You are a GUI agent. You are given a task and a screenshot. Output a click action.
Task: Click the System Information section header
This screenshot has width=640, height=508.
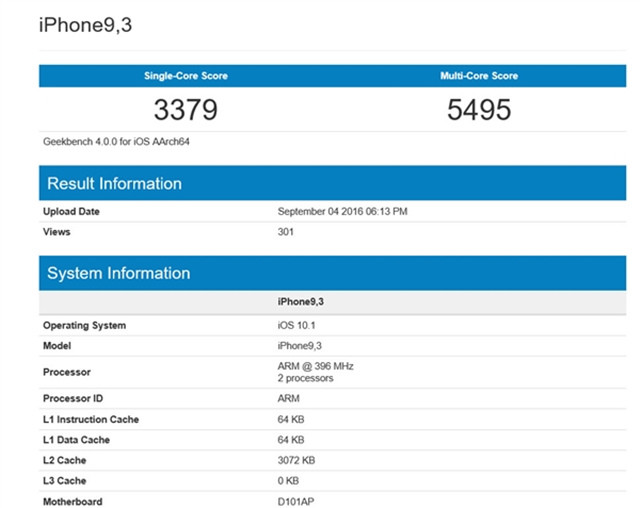pyautogui.click(x=118, y=273)
